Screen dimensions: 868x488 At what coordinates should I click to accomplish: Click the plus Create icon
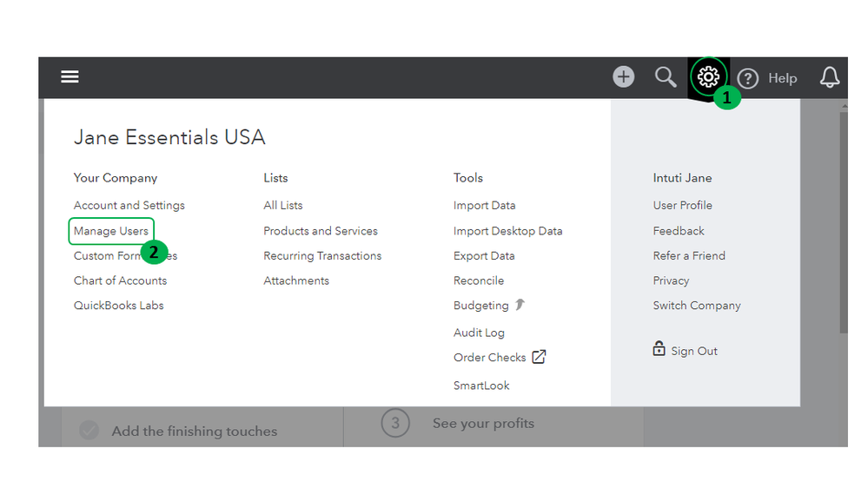tap(623, 77)
